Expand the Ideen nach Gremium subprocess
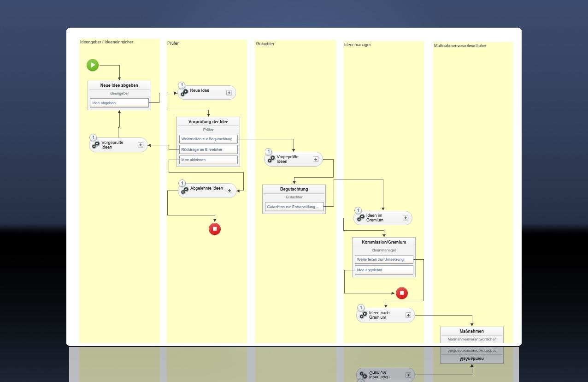This screenshot has height=382, width=588. (x=408, y=315)
